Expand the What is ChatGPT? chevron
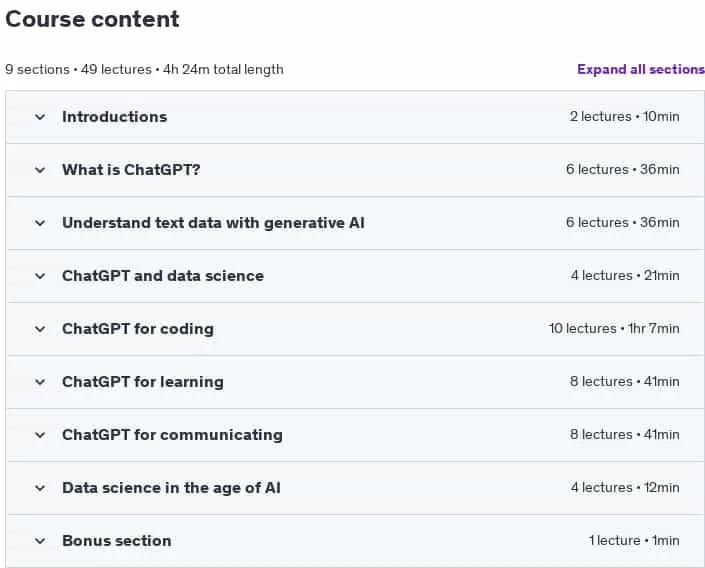 [40, 170]
